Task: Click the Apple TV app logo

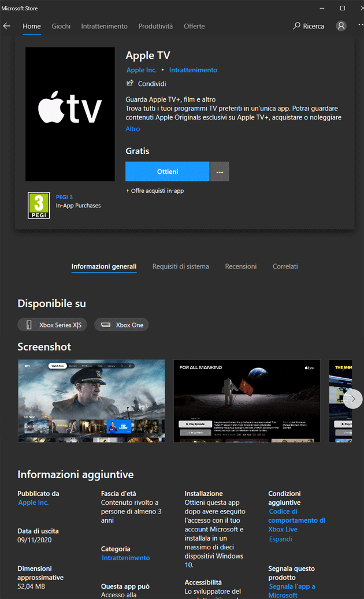Action: [x=70, y=114]
